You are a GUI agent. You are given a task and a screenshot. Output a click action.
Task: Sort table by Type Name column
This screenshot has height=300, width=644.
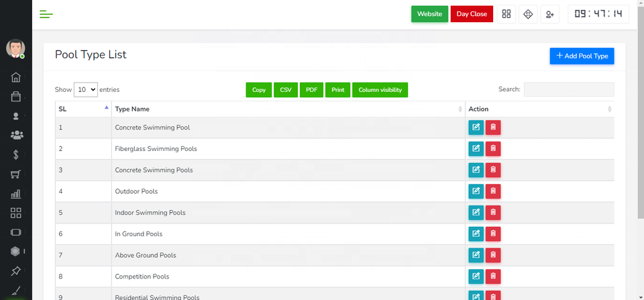[288, 109]
